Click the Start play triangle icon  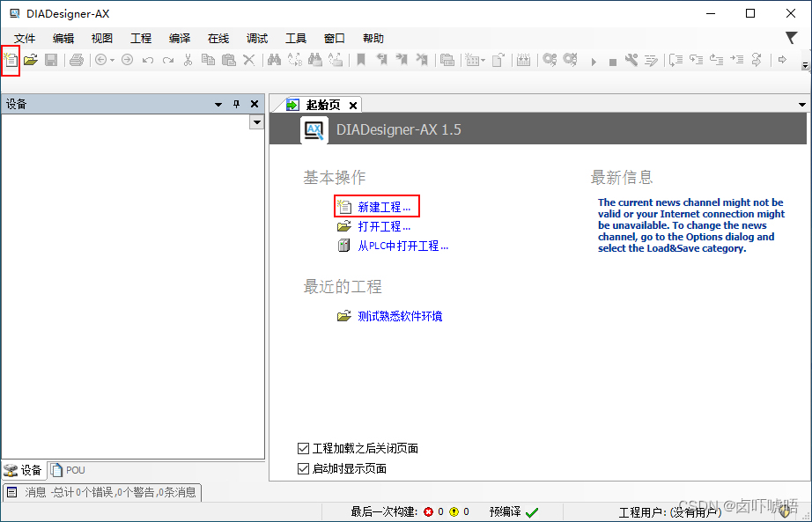coord(594,62)
